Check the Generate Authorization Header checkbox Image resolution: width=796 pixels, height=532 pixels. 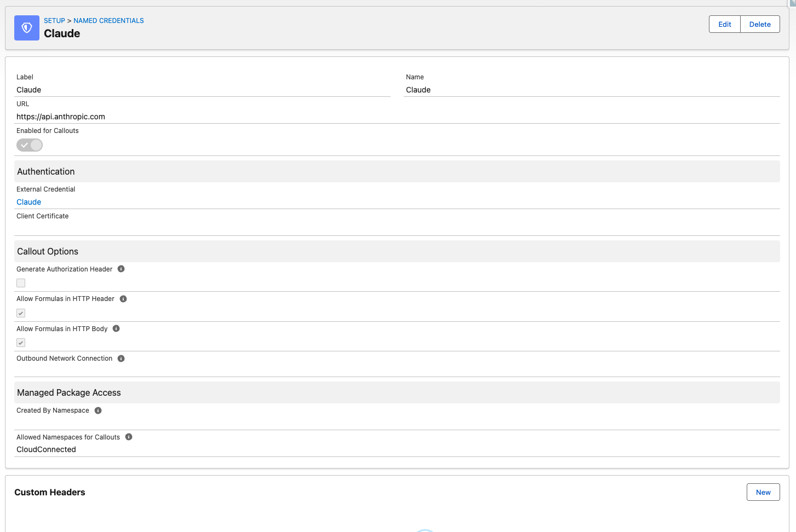pyautogui.click(x=21, y=283)
